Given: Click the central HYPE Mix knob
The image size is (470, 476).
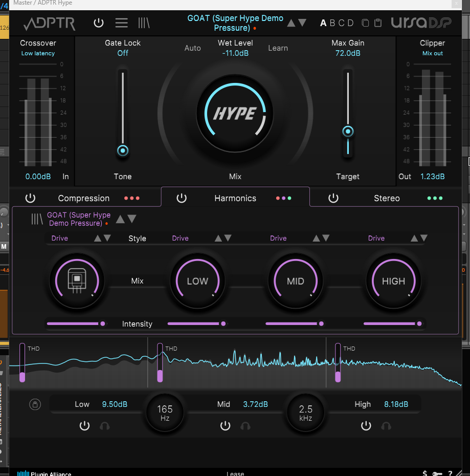Looking at the screenshot, I should tap(235, 114).
